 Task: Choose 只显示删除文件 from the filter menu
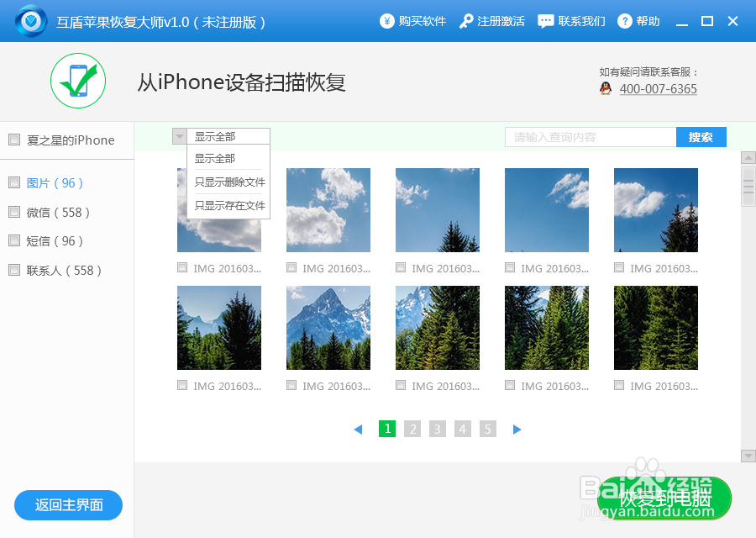click(x=228, y=182)
